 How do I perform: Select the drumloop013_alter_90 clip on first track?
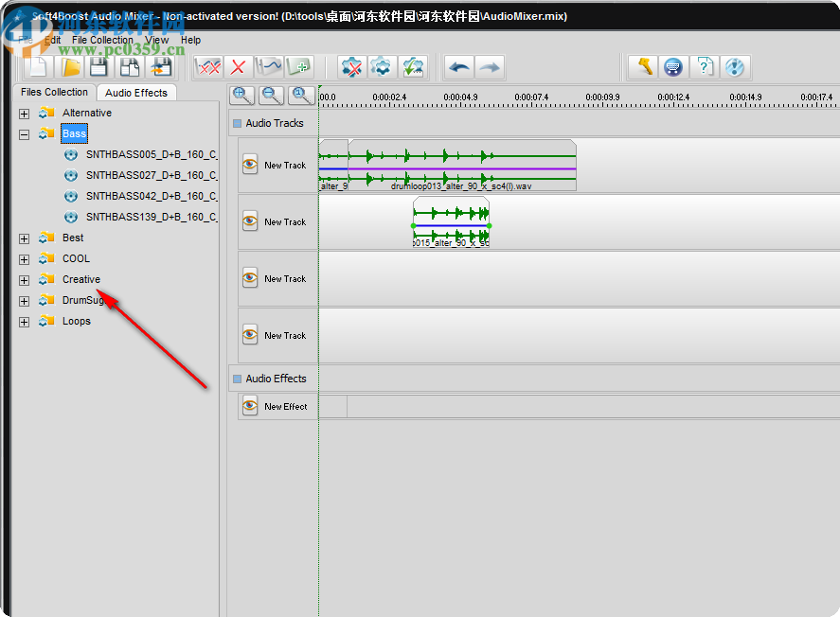(x=462, y=166)
